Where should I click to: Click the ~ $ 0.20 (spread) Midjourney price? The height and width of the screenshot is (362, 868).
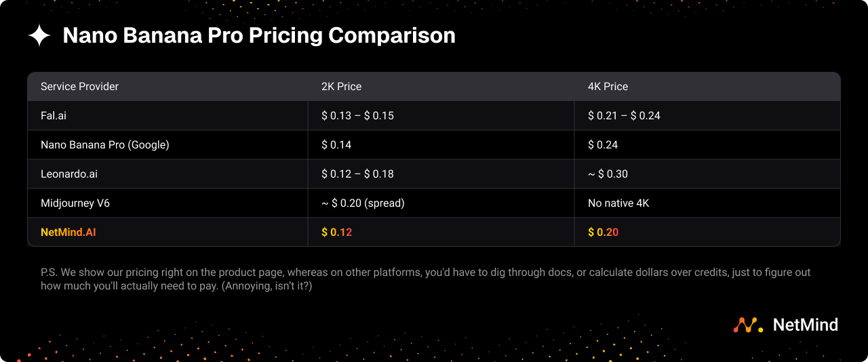point(363,203)
